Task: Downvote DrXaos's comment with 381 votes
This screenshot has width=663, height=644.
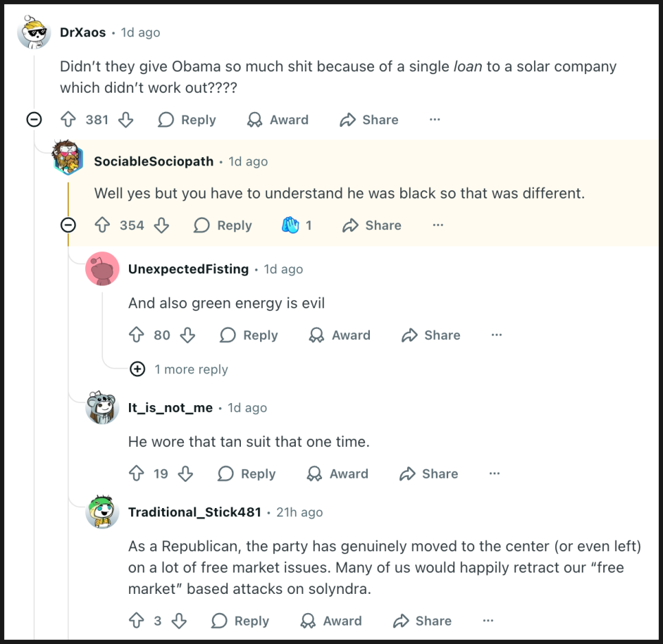Action: point(126,119)
